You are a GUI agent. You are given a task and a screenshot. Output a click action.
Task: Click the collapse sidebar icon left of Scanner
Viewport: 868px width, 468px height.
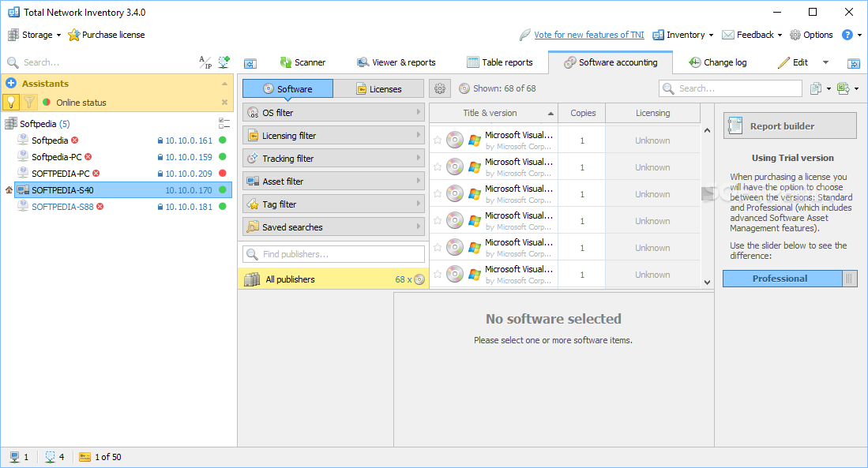(250, 64)
